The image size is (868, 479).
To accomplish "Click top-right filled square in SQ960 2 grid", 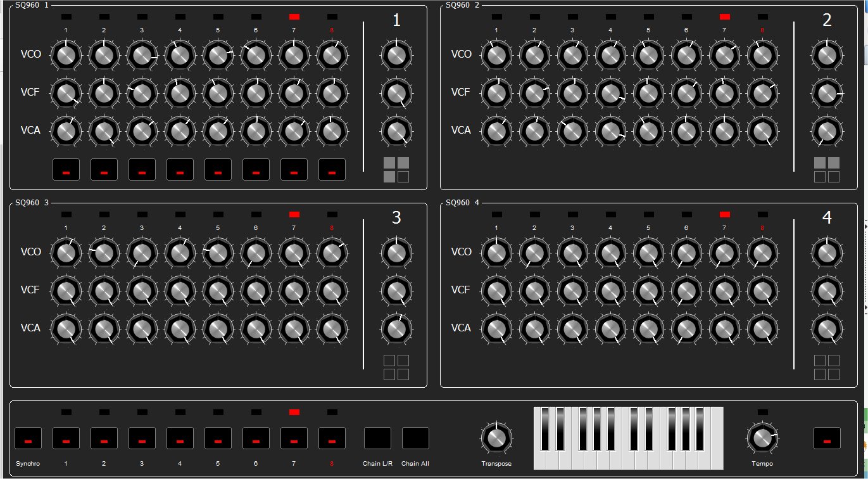I will [x=834, y=163].
